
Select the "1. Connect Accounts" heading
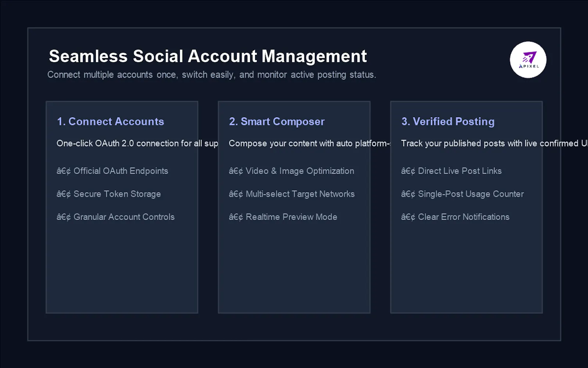click(111, 121)
